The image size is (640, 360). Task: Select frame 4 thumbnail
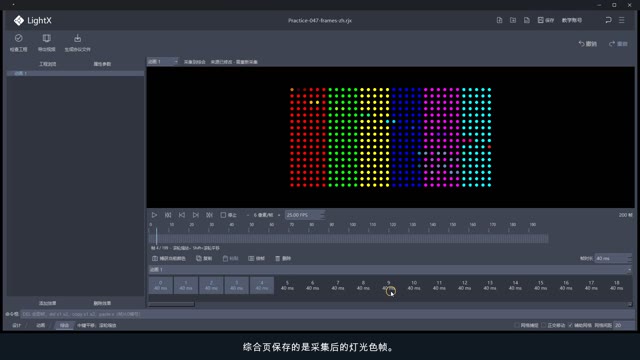tap(262, 285)
